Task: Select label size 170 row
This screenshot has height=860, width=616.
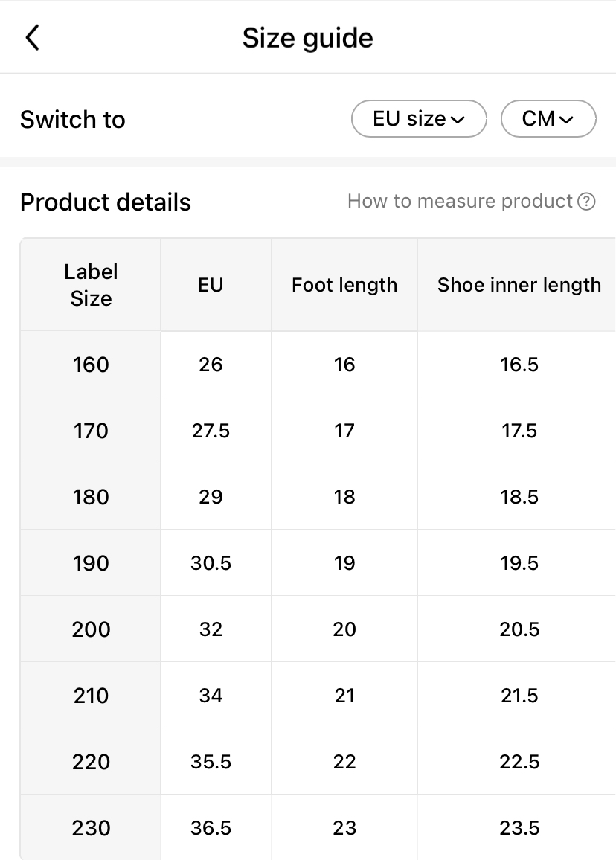Action: click(x=91, y=431)
